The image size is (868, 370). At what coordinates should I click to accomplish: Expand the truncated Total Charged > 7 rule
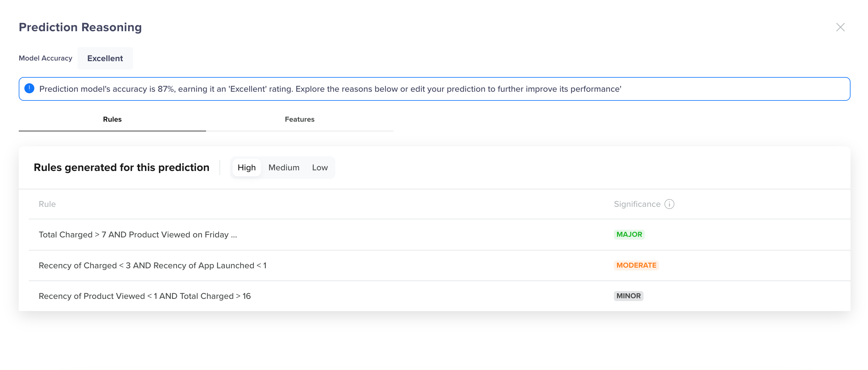click(x=138, y=235)
